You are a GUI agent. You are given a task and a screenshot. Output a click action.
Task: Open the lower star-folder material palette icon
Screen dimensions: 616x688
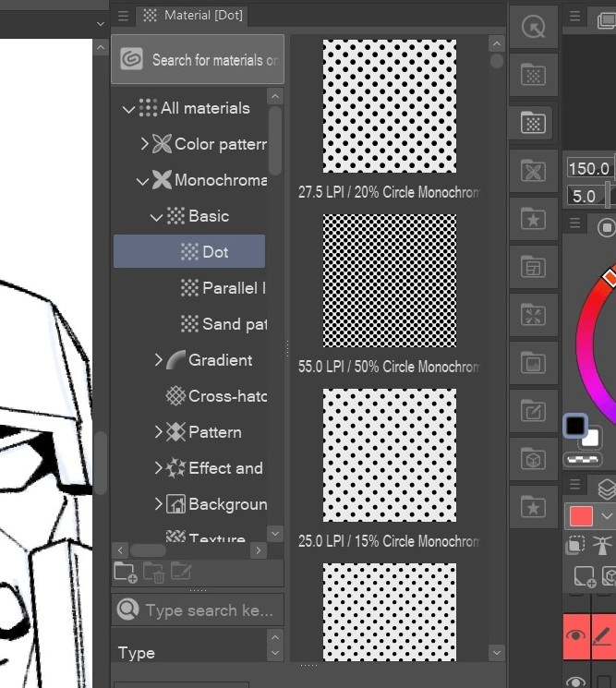click(x=533, y=507)
